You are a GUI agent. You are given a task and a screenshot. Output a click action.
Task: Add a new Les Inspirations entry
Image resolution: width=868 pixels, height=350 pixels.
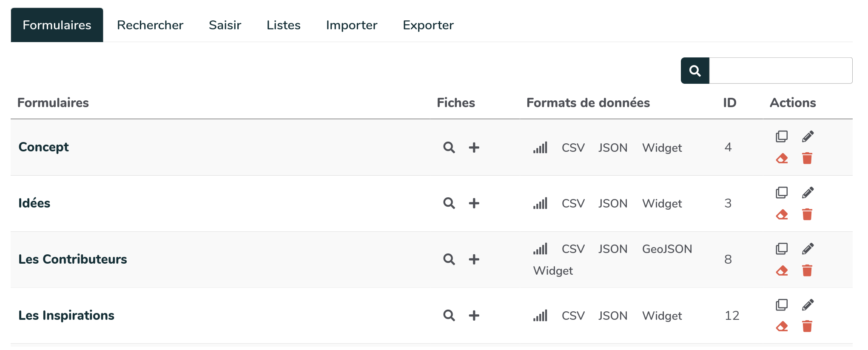click(x=474, y=316)
